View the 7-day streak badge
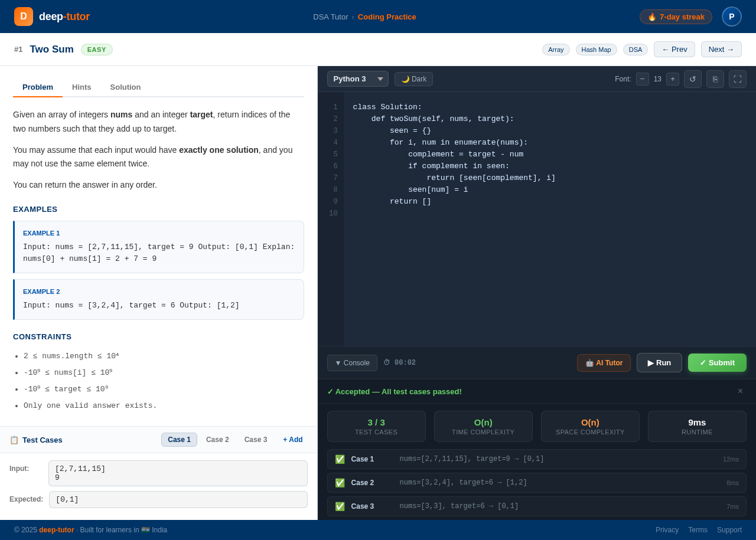Screen dimensions: 756x540 [x=676, y=17]
